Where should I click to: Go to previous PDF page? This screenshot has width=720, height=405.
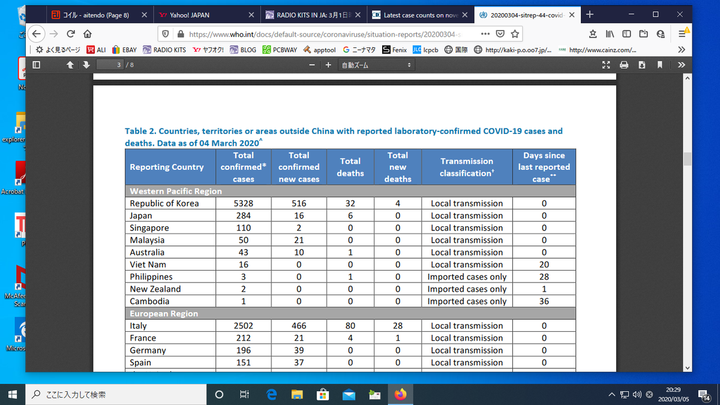70,65
